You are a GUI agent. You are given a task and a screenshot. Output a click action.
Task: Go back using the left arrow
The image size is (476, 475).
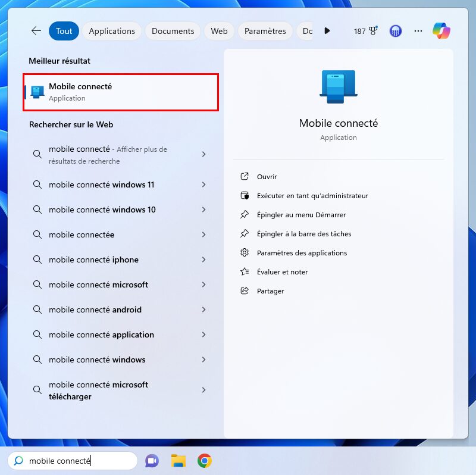36,31
